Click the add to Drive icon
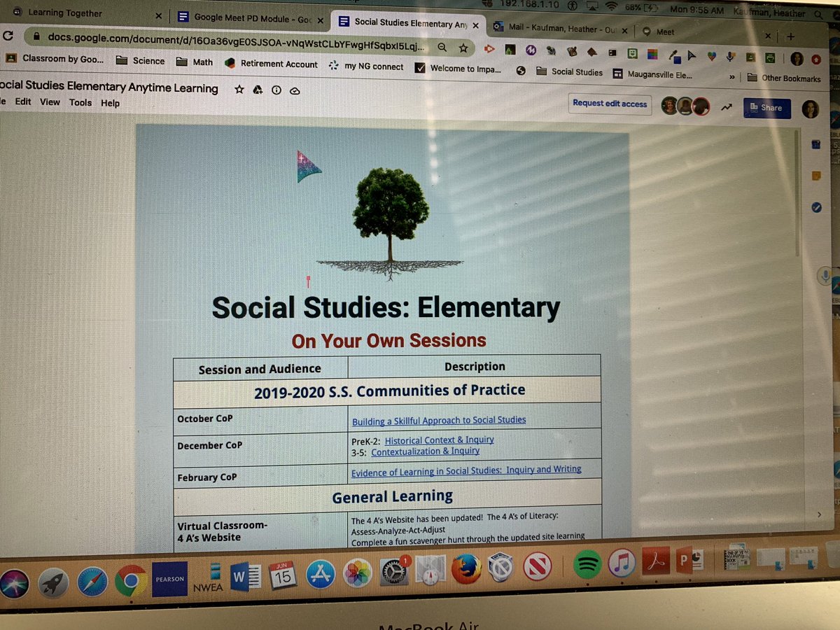This screenshot has height=630, width=840. point(258,90)
